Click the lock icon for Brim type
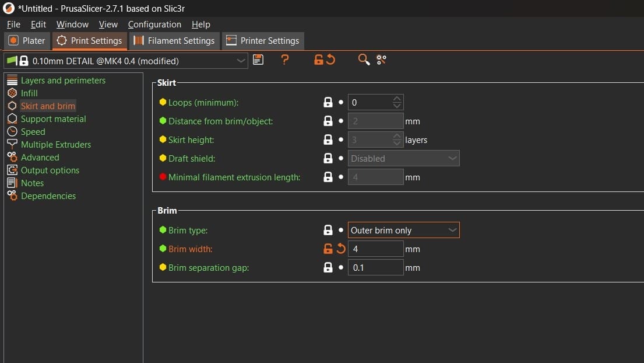Screen dimensions: 644x363 (328, 230)
